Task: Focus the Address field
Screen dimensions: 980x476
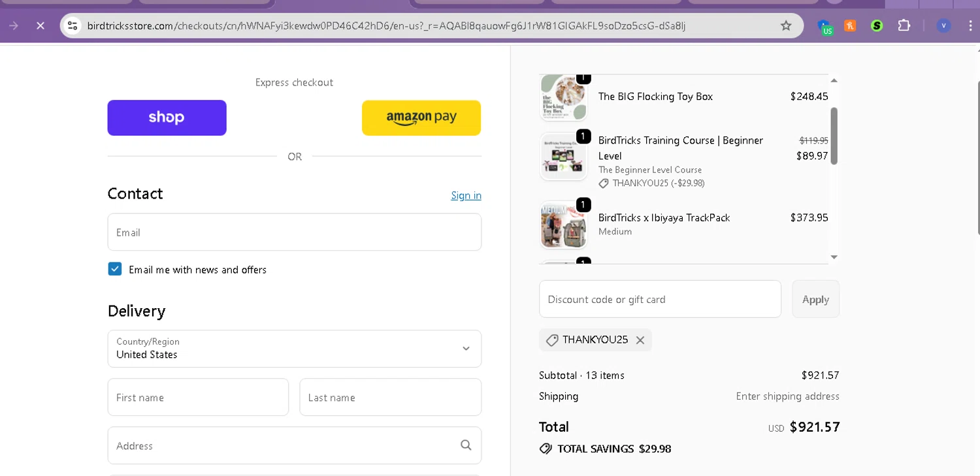Action: pyautogui.click(x=295, y=445)
